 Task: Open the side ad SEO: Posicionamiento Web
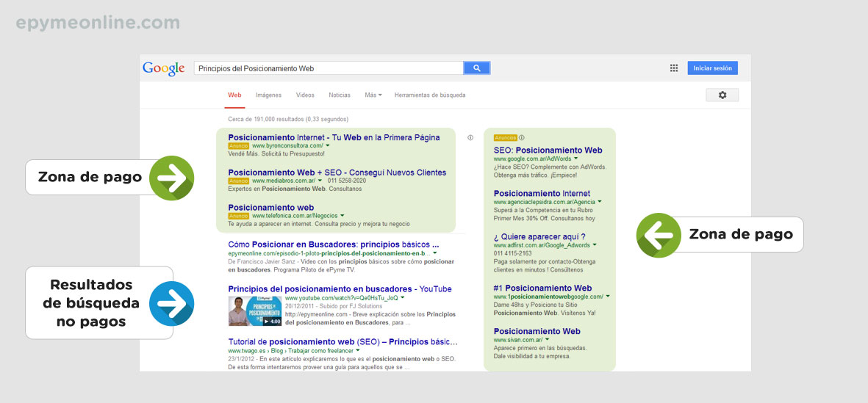(x=548, y=150)
